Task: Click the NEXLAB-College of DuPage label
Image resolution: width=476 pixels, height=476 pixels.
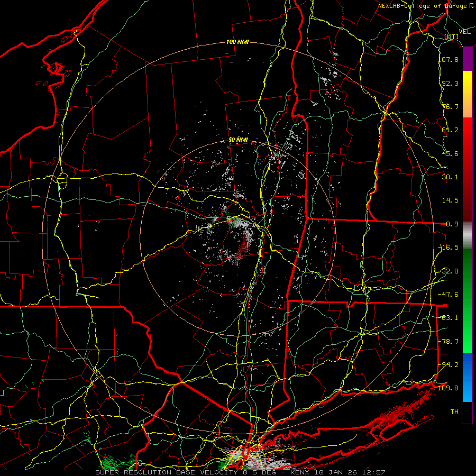Action: coord(426,6)
